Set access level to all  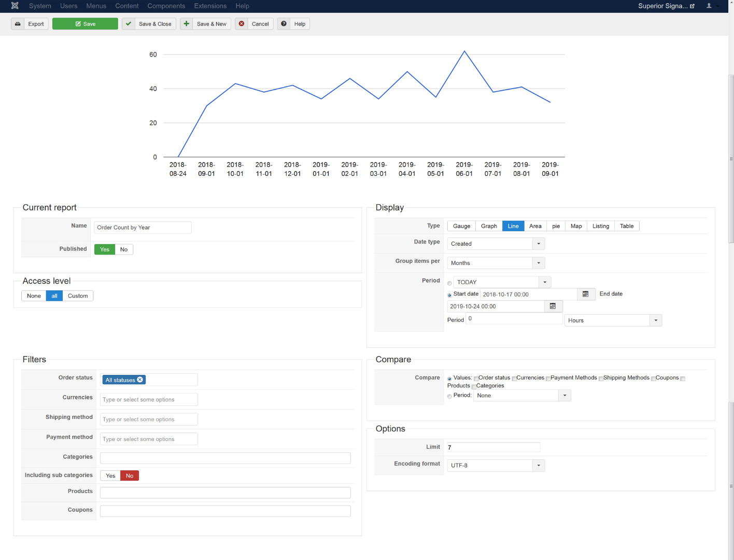[x=54, y=296]
